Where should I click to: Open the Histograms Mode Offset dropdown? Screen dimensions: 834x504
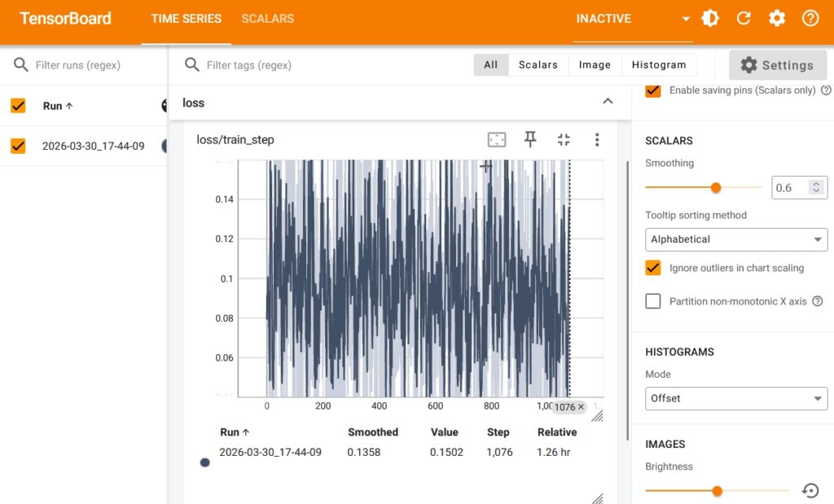(736, 399)
